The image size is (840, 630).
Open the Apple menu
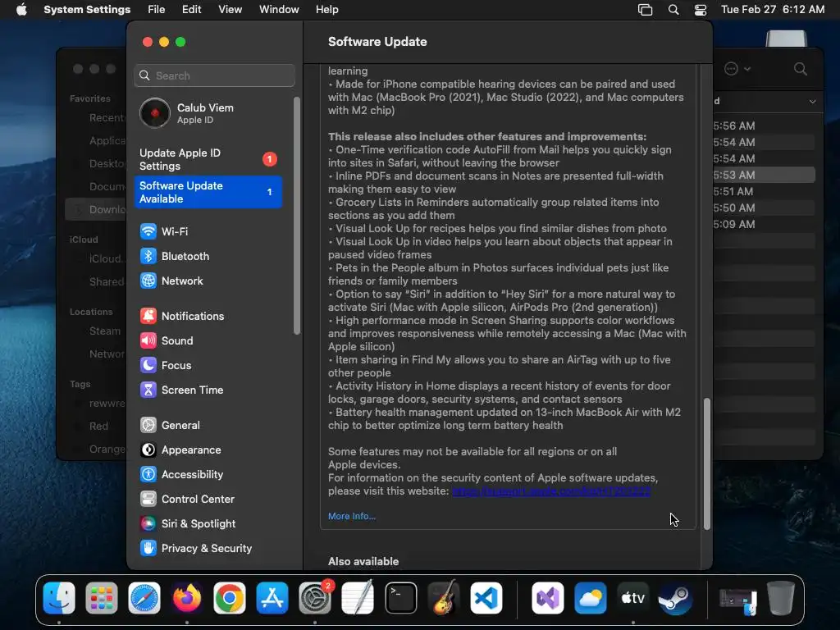pyautogui.click(x=21, y=10)
